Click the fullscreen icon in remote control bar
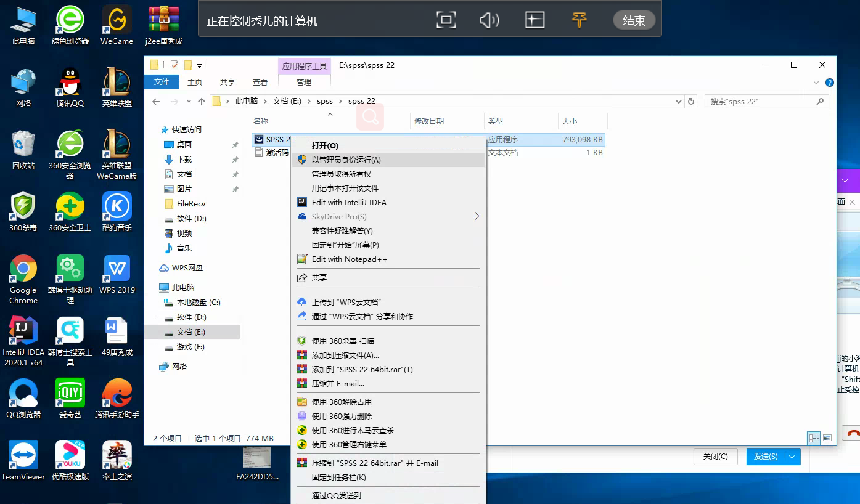This screenshot has width=860, height=504. (x=445, y=20)
